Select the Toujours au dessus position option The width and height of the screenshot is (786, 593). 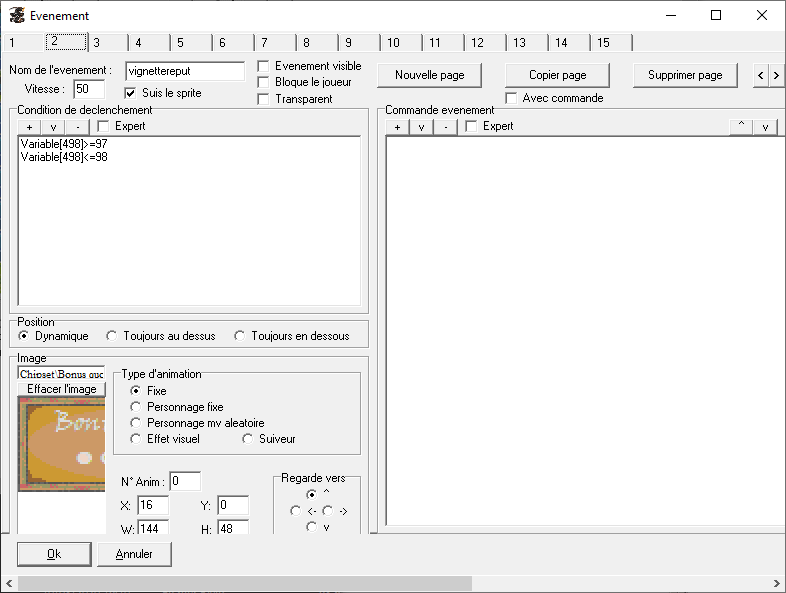point(112,336)
